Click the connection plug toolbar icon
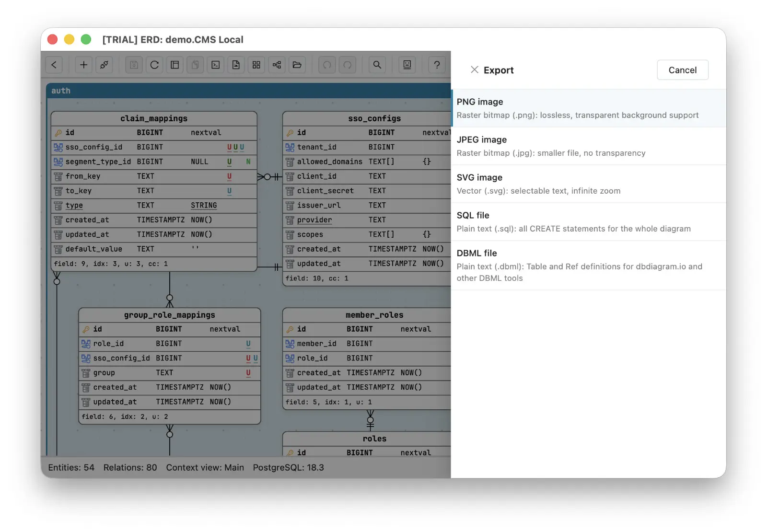The height and width of the screenshot is (532, 767). (104, 65)
